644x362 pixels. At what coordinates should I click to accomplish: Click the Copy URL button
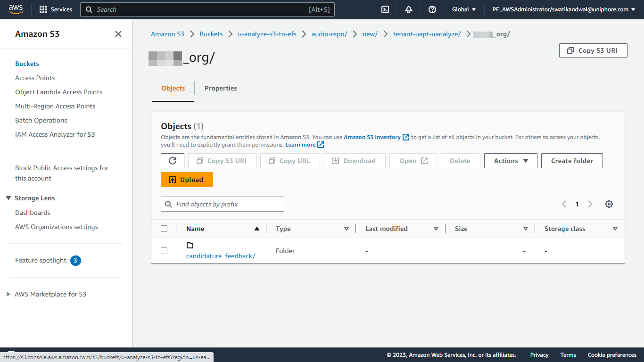(x=290, y=161)
